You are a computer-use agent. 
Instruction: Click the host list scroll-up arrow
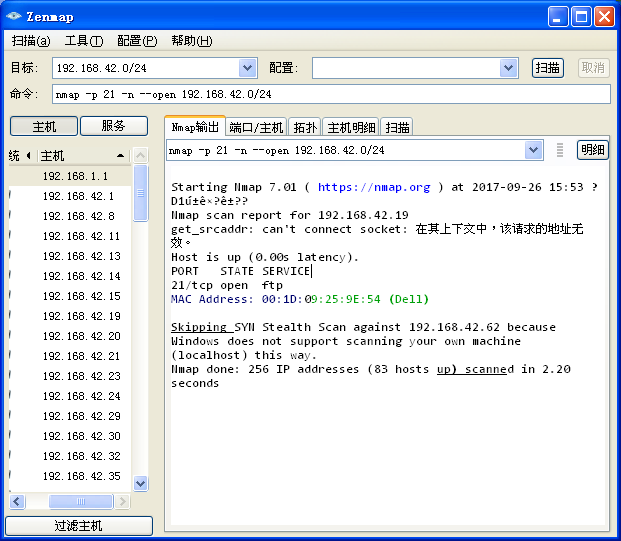tap(141, 155)
